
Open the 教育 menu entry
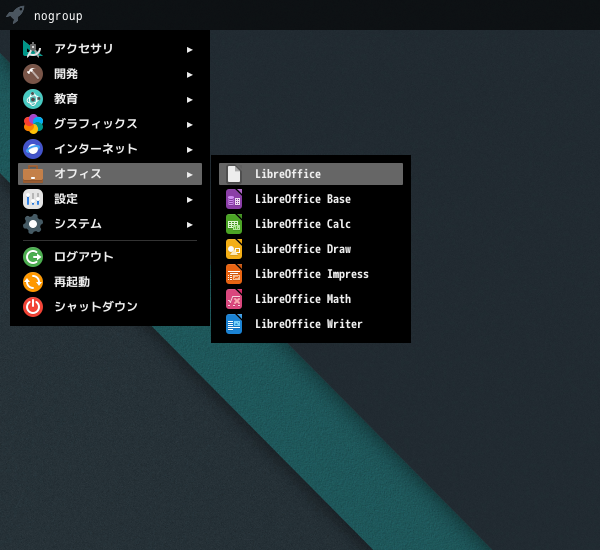coord(110,99)
